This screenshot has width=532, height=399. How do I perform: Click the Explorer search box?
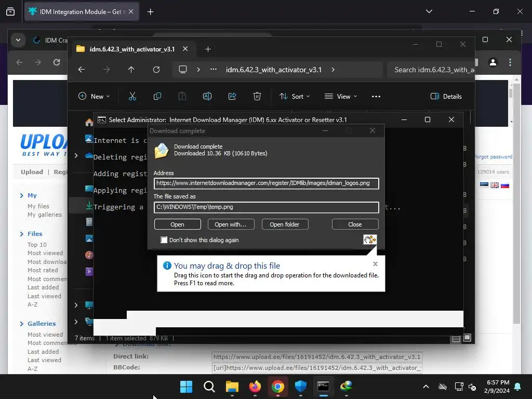(431, 70)
